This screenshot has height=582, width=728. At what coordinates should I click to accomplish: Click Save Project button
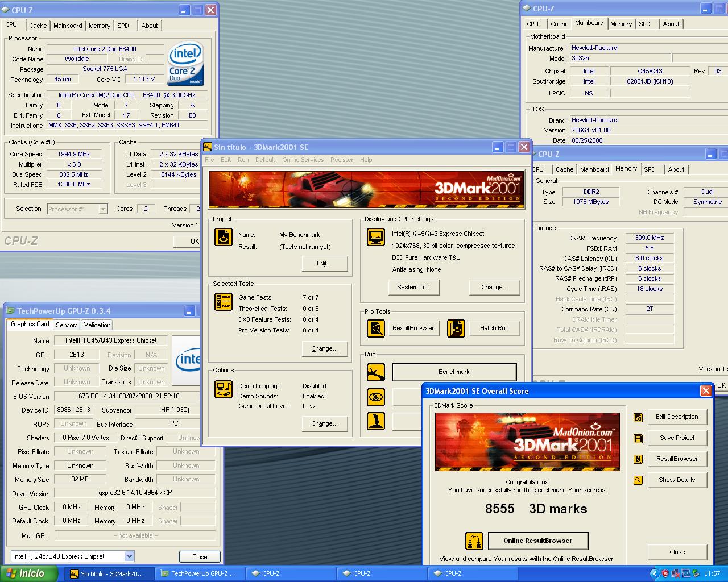[x=677, y=438]
